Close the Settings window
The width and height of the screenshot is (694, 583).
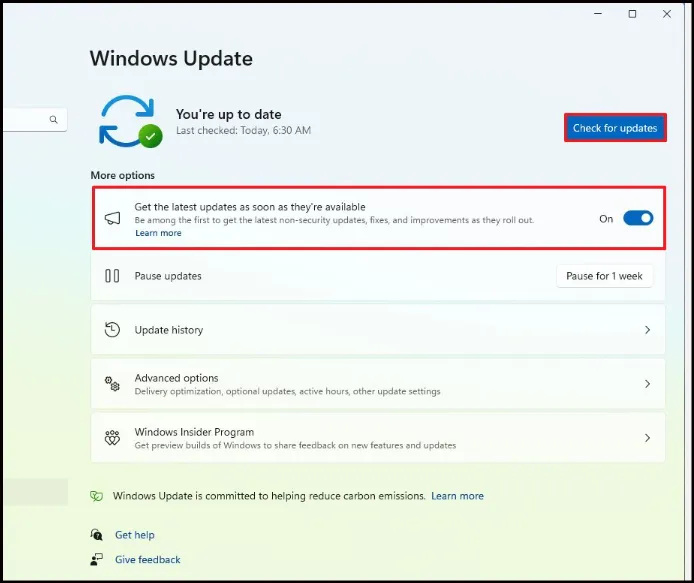(x=667, y=14)
